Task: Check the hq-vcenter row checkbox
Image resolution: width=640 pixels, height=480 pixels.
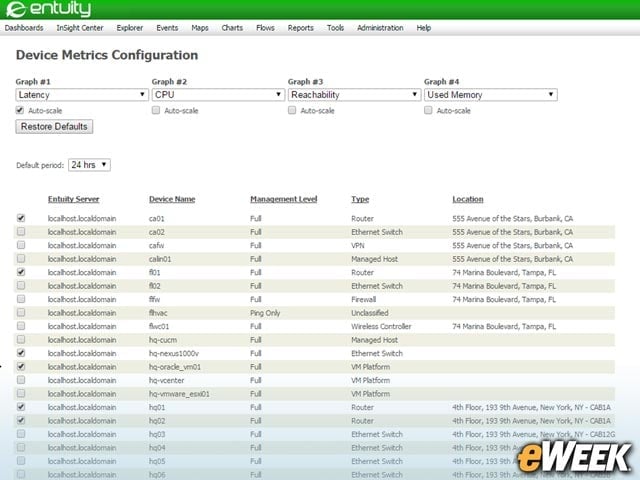Action: point(21,380)
